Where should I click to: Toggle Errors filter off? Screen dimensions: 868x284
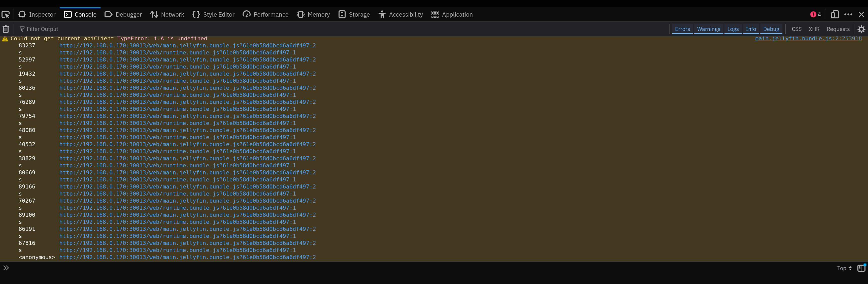pyautogui.click(x=682, y=29)
